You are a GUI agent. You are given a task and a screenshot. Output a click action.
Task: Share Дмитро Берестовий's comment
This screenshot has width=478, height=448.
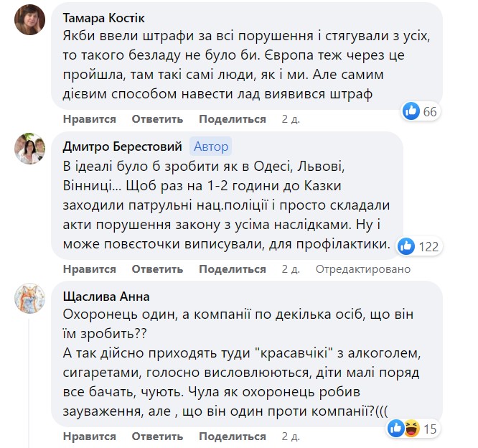233,269
